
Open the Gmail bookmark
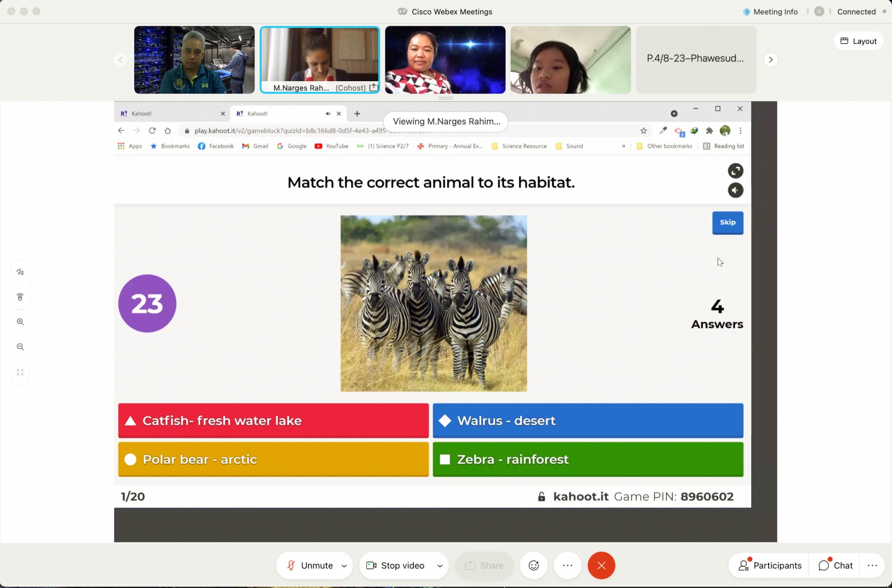255,146
